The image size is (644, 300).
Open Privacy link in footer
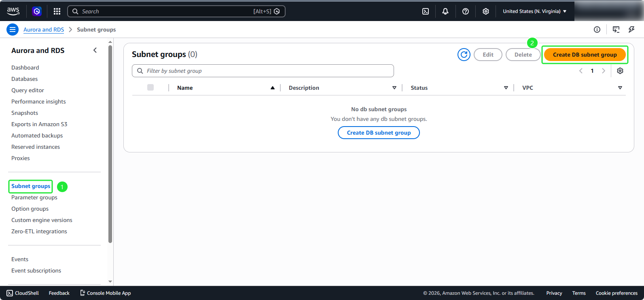point(554,293)
